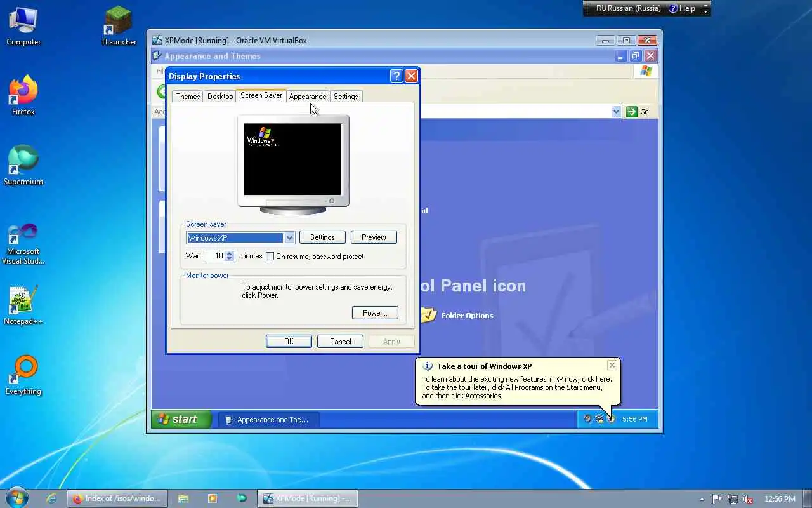Open the Supermium desktop shortcut

tap(23, 165)
